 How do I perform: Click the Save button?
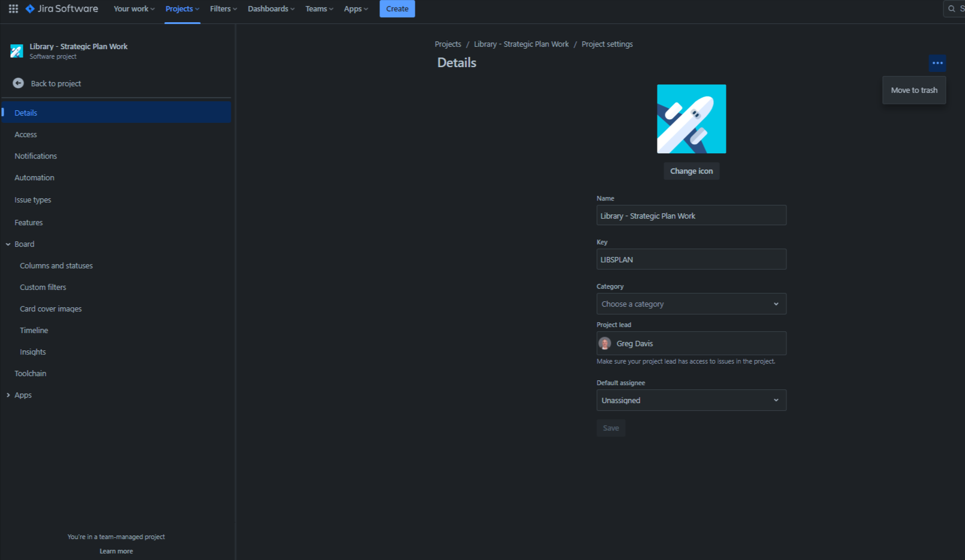[x=611, y=428]
